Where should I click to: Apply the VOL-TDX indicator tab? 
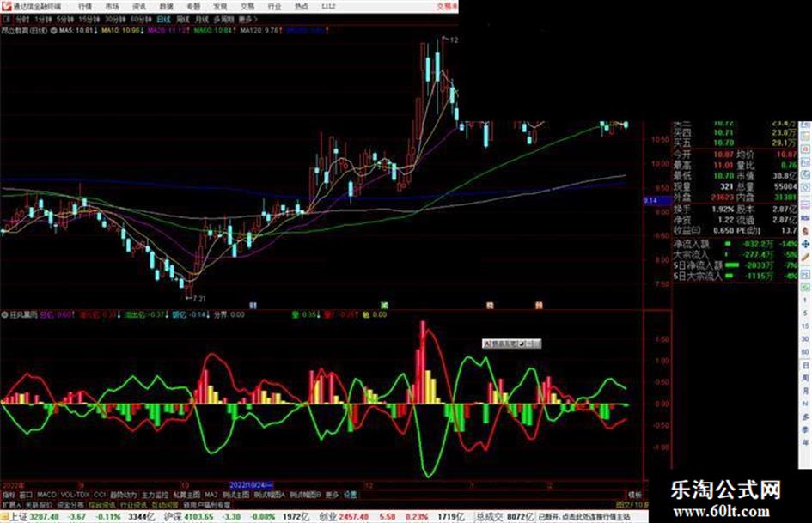75,495
